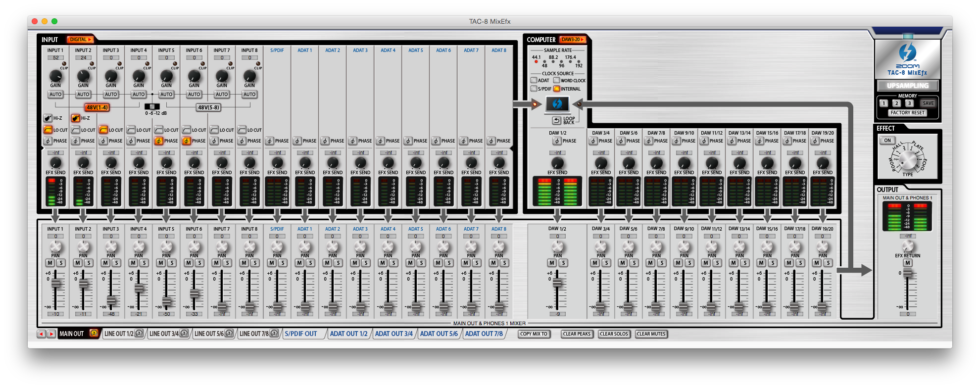This screenshot has height=388, width=980.
Task: Click the phase invert icon on Input 6
Action: [187, 141]
